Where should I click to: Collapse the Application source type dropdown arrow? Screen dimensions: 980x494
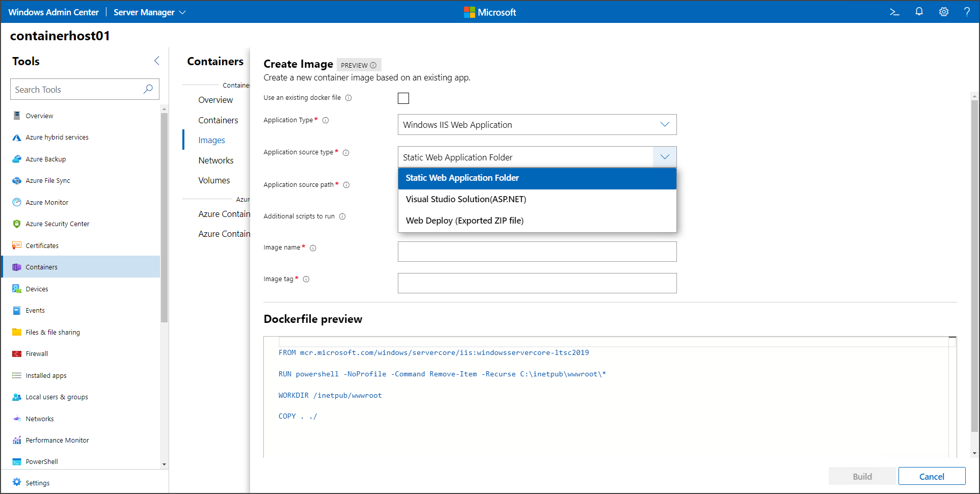coord(665,157)
